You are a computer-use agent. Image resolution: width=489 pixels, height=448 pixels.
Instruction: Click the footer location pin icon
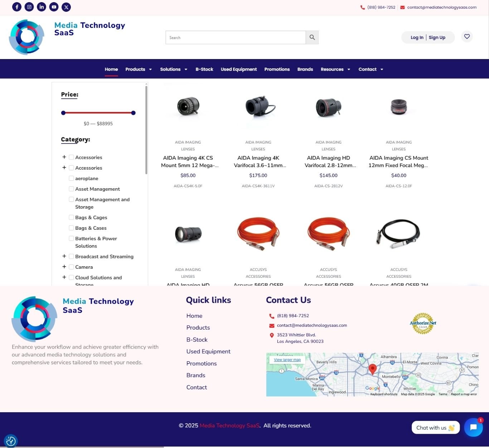coord(272,335)
